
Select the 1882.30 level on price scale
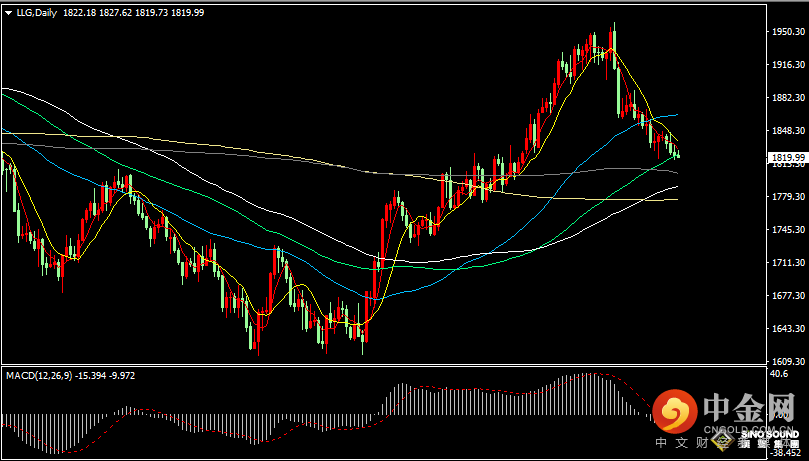tap(789, 98)
